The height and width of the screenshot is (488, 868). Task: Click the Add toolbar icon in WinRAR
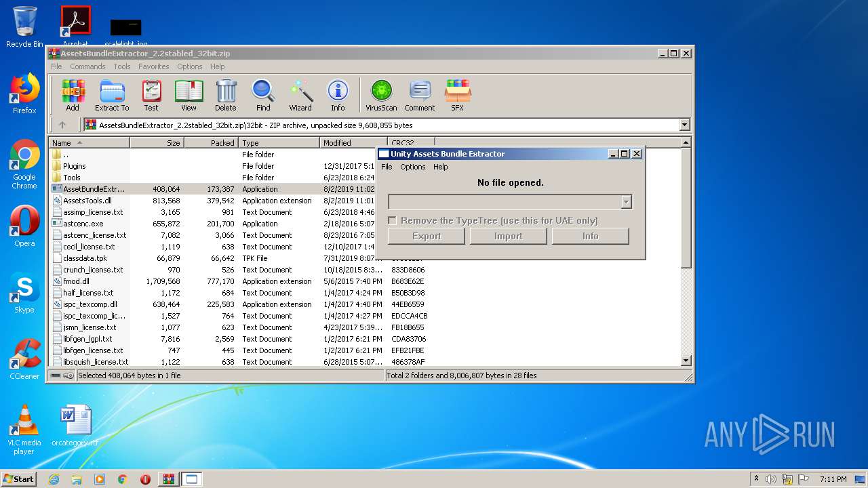pyautogui.click(x=73, y=96)
